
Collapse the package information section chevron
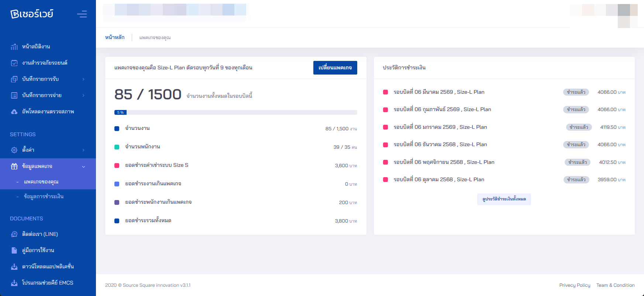[83, 166]
